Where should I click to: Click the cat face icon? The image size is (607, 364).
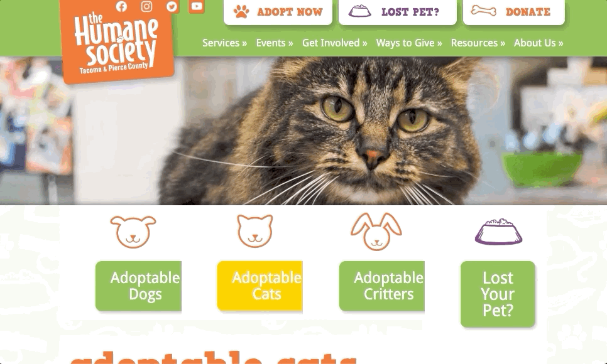254,231
